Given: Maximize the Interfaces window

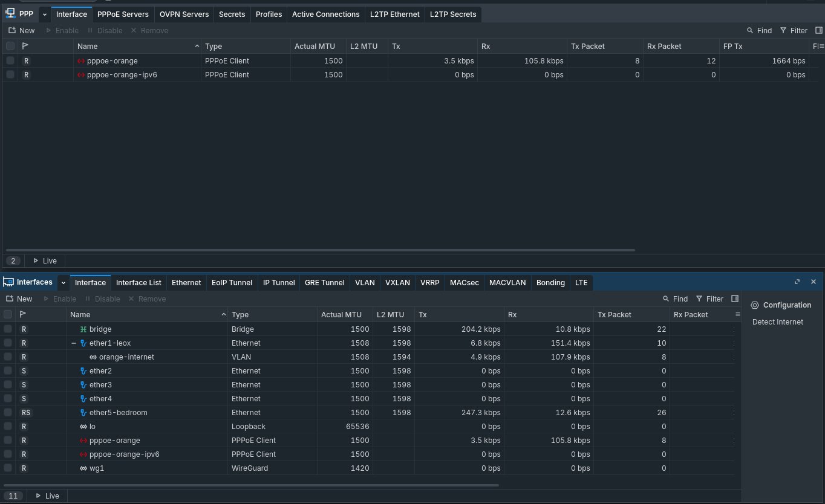Looking at the screenshot, I should 797,282.
